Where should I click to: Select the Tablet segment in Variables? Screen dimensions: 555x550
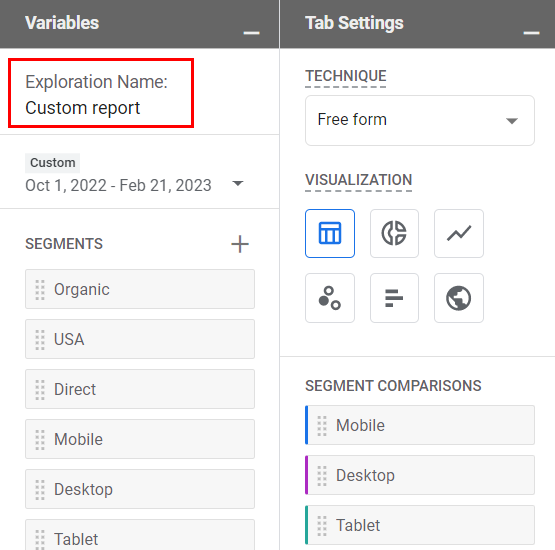tap(140, 535)
